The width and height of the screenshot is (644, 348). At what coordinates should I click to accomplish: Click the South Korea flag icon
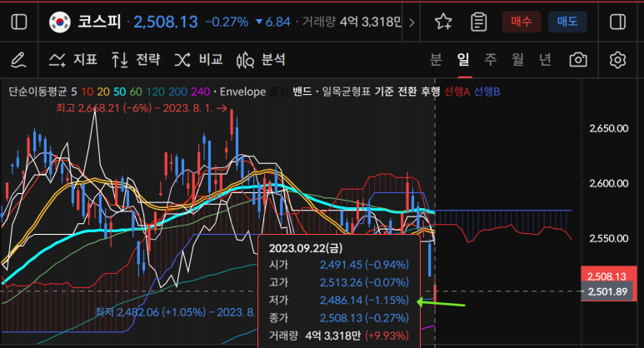59,22
